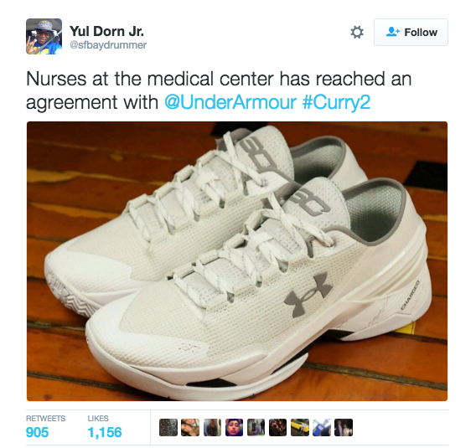The width and height of the screenshot is (476, 448).
Task: Open the dark crowd liker avatar
Action: (277, 427)
